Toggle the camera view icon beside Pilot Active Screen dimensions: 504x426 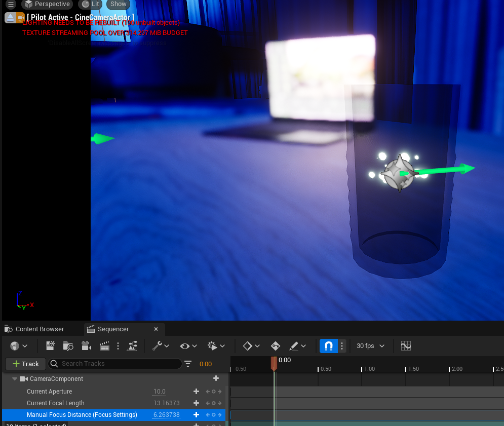[21, 18]
